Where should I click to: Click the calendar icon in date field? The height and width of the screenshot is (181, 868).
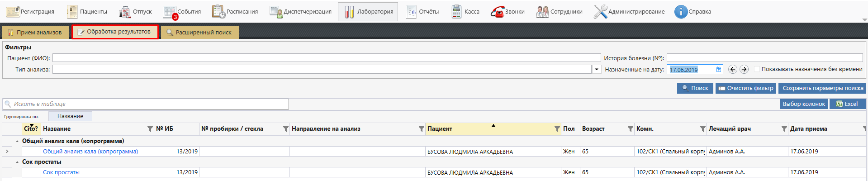point(719,69)
